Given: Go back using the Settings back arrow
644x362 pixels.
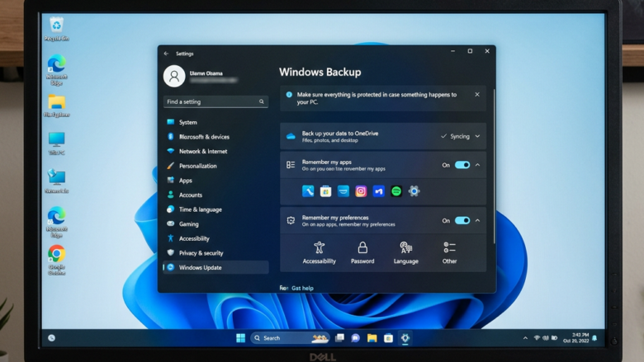Looking at the screenshot, I should pyautogui.click(x=166, y=54).
